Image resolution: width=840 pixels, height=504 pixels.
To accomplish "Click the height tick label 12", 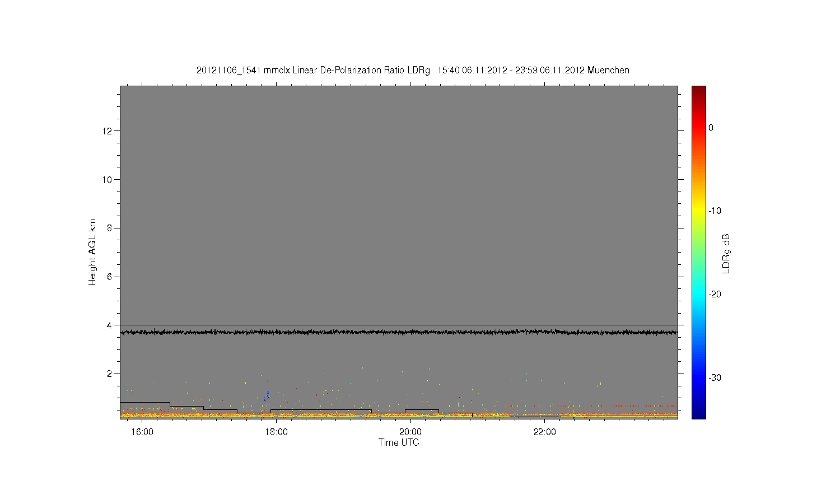I will pyautogui.click(x=108, y=131).
